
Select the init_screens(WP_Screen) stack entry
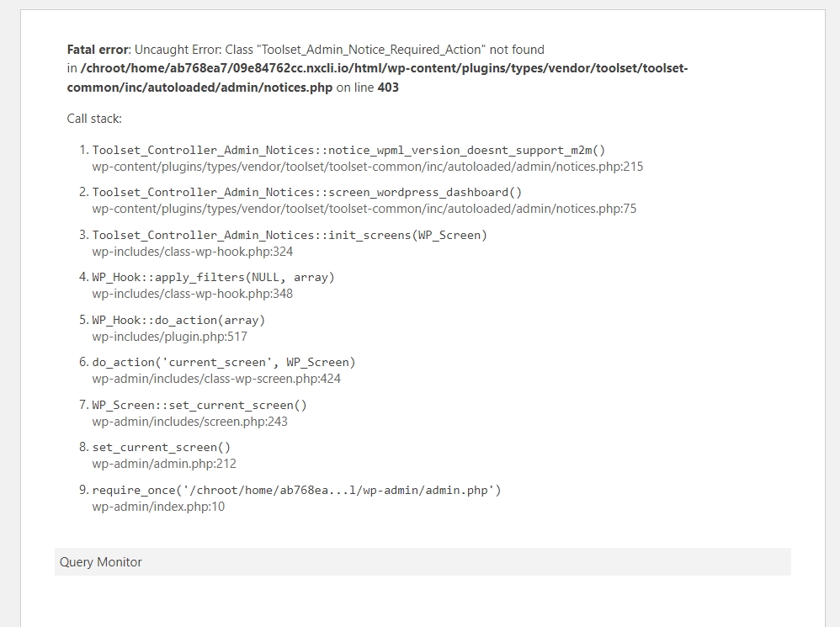(290, 235)
